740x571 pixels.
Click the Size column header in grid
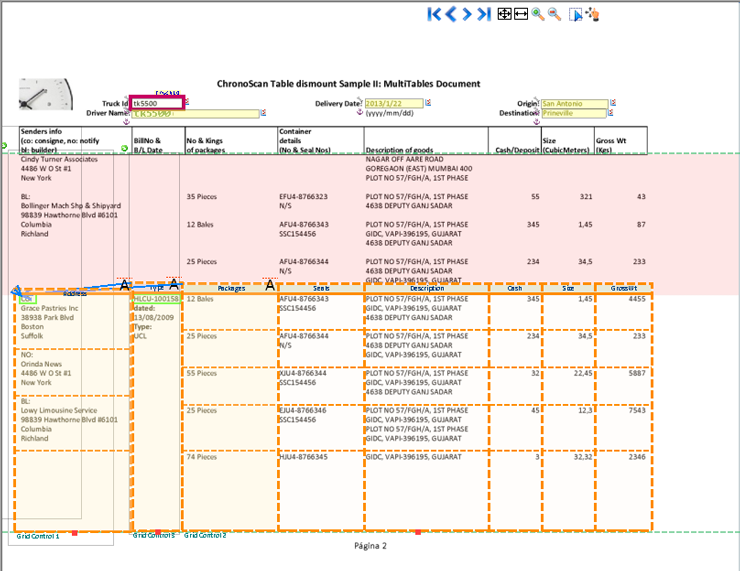click(568, 288)
